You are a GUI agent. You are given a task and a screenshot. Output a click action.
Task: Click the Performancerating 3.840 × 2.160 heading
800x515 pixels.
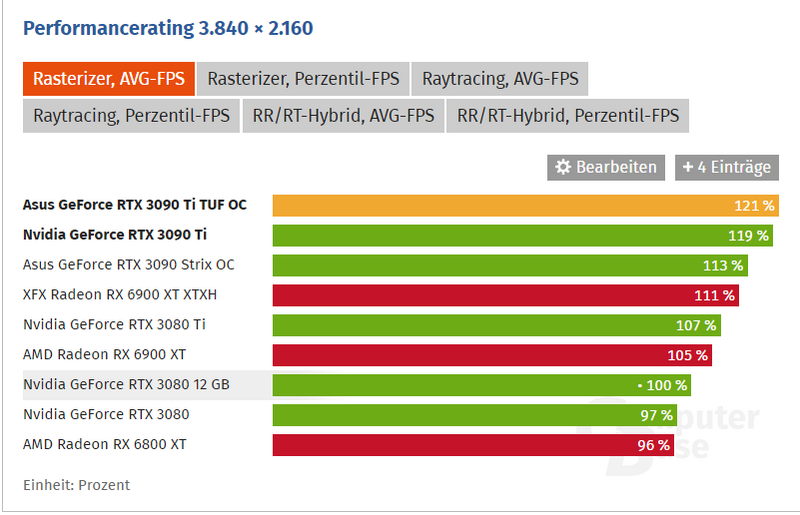168,28
